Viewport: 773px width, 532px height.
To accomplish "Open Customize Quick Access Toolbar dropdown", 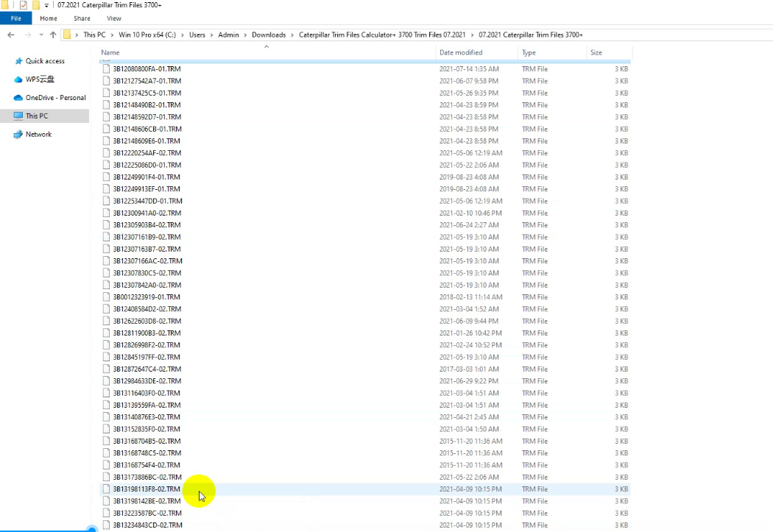I will [x=46, y=5].
